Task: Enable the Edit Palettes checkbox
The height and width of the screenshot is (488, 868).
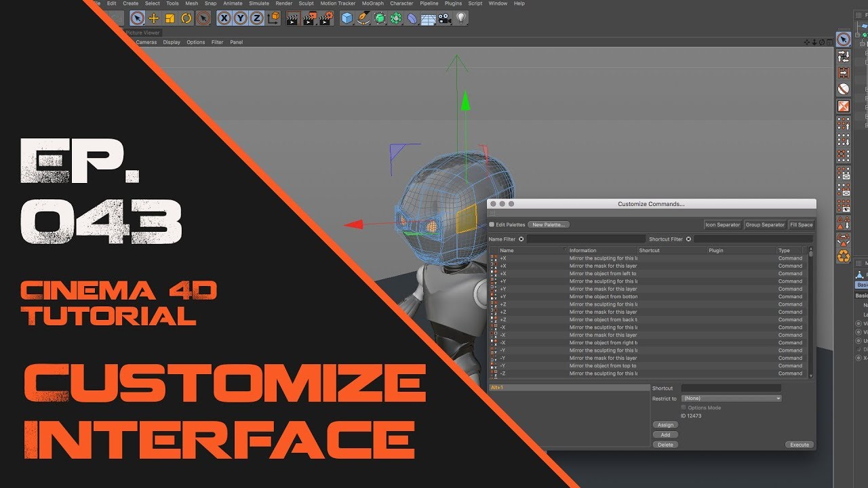Action: click(x=492, y=225)
